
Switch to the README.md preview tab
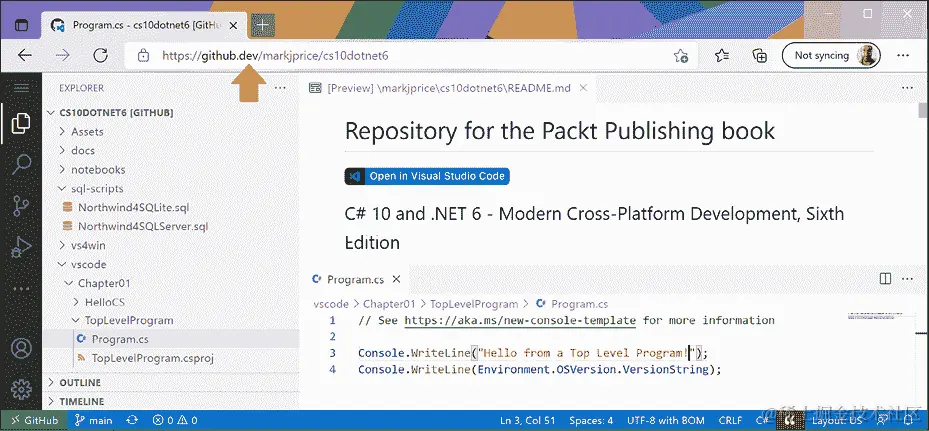[449, 88]
